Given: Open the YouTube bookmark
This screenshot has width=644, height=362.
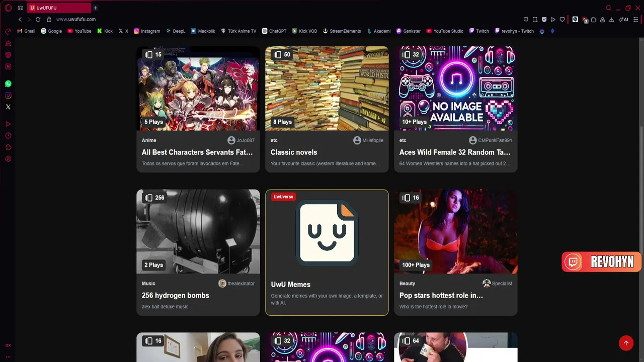Looking at the screenshot, I should pyautogui.click(x=79, y=31).
